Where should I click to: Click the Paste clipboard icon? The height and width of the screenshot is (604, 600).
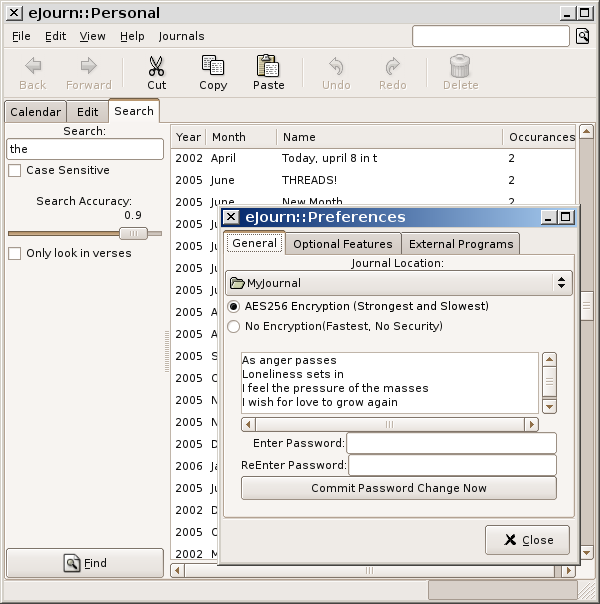pos(268,65)
